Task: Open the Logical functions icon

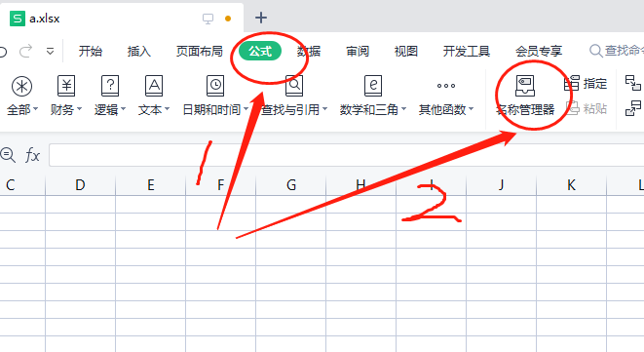Action: pos(110,86)
